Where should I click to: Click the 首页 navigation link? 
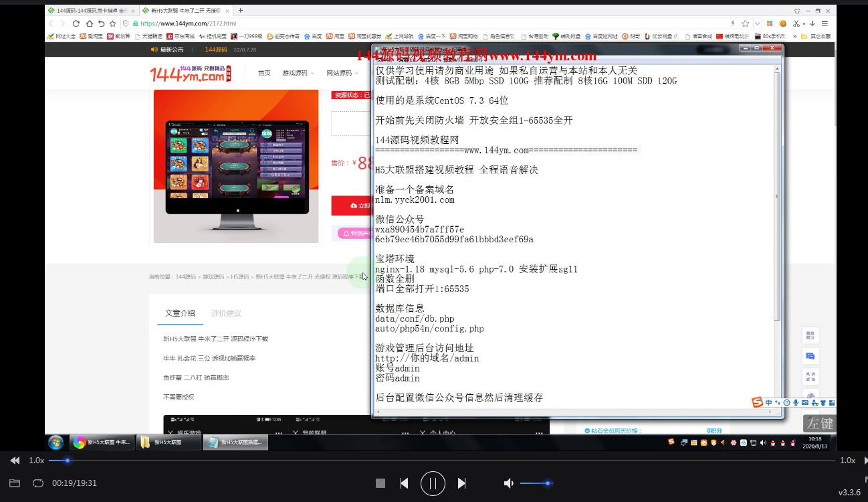pos(265,73)
